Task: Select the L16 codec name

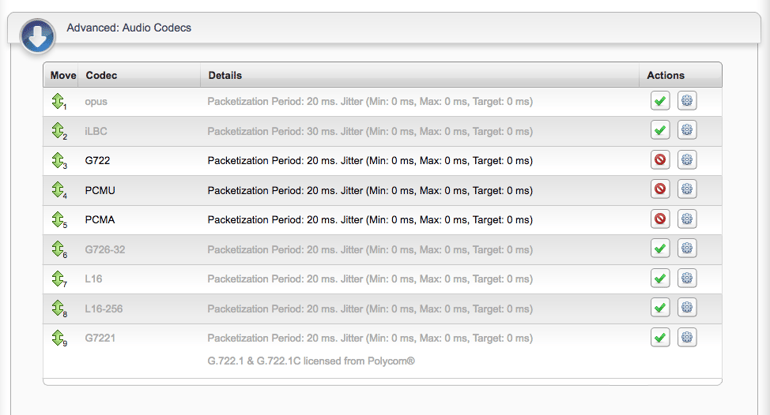Action: coord(95,279)
